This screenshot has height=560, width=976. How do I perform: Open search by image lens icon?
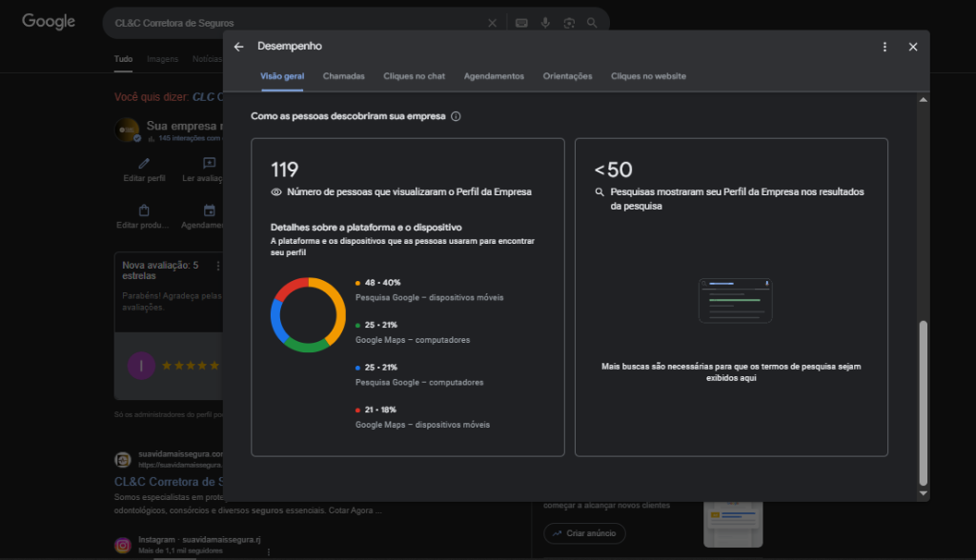(x=569, y=23)
